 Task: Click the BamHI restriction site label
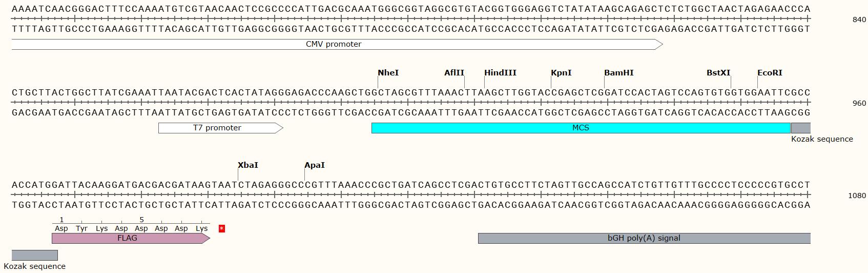[x=619, y=73]
